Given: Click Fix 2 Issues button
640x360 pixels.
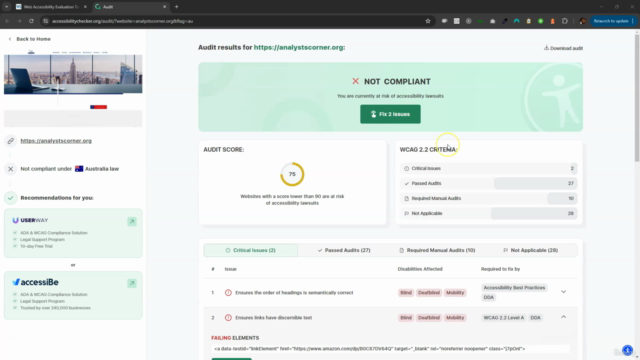Looking at the screenshot, I should click(390, 114).
